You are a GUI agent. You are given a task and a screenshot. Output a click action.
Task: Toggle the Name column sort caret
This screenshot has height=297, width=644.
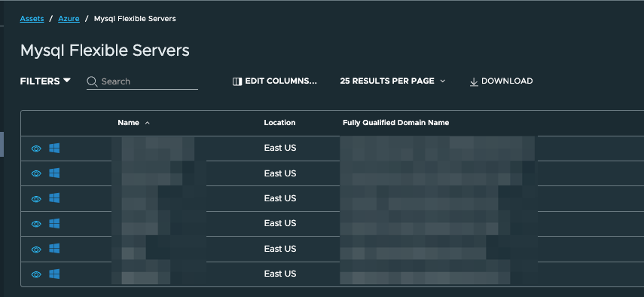point(148,123)
